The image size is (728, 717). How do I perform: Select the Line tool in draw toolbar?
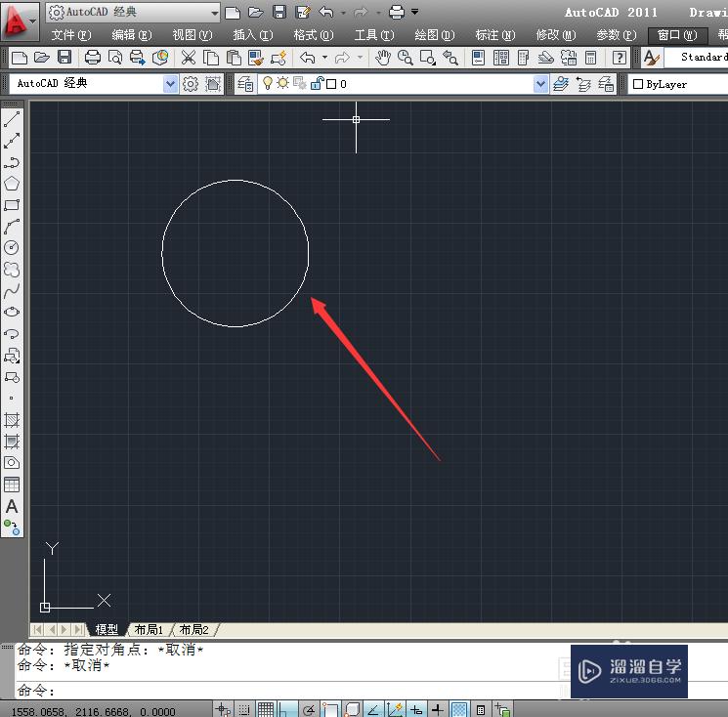click(x=12, y=119)
